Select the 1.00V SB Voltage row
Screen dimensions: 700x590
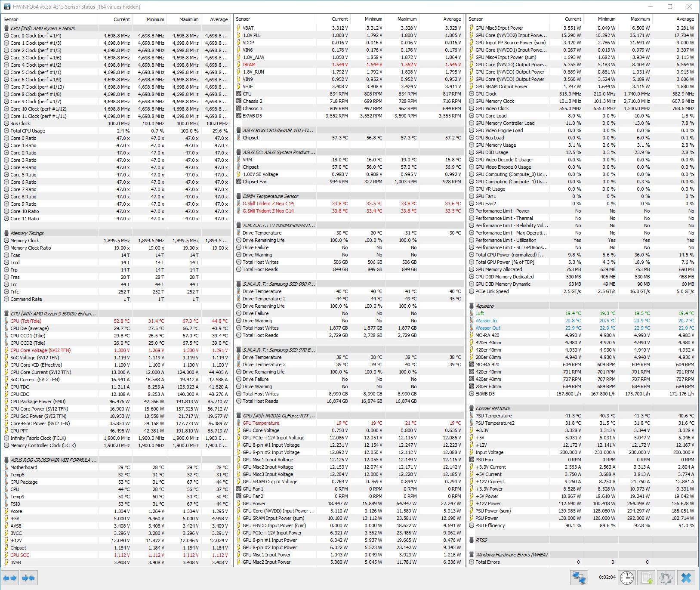[349, 174]
